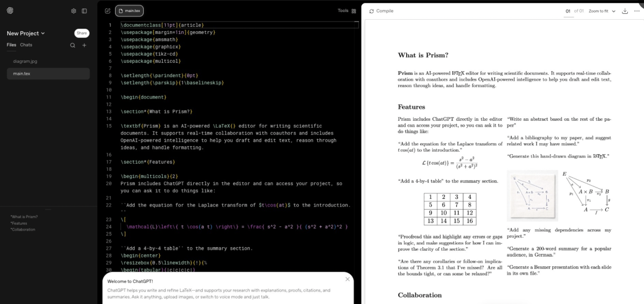The height and width of the screenshot is (304, 644).
Task: Expand the New Project dropdown
Action: point(26,33)
